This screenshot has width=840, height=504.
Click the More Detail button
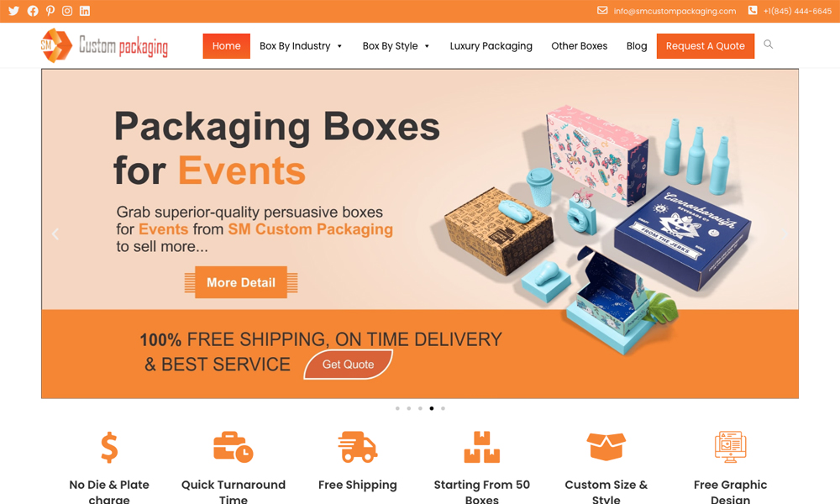tap(241, 282)
